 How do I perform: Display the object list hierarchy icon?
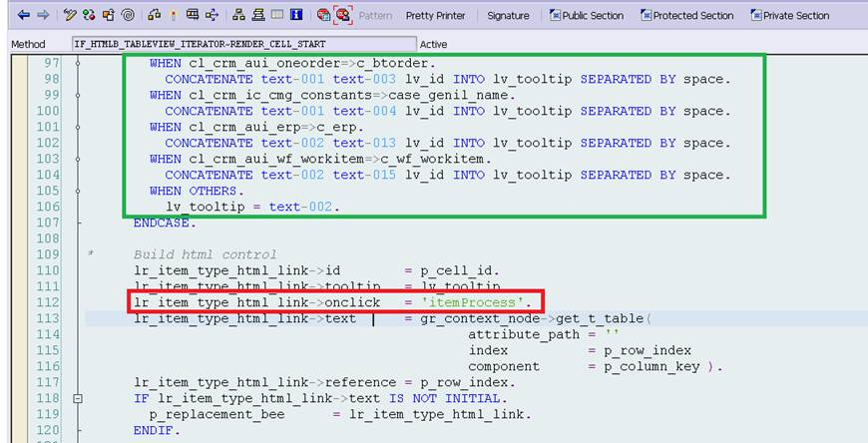point(238,15)
